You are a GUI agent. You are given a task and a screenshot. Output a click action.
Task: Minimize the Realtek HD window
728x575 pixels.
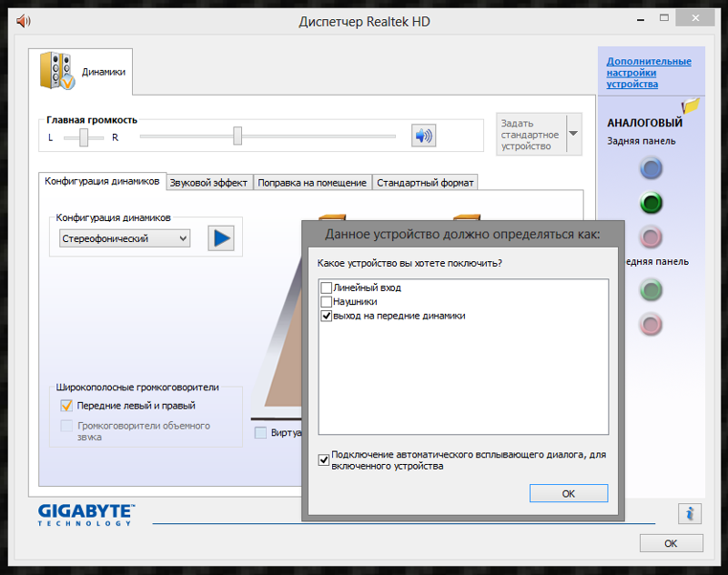pyautogui.click(x=641, y=19)
